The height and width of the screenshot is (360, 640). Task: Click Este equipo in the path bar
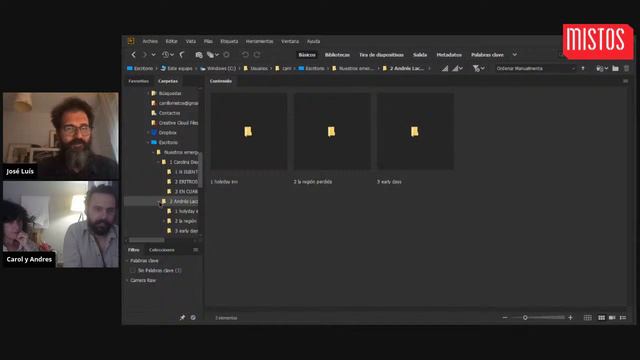pos(176,69)
